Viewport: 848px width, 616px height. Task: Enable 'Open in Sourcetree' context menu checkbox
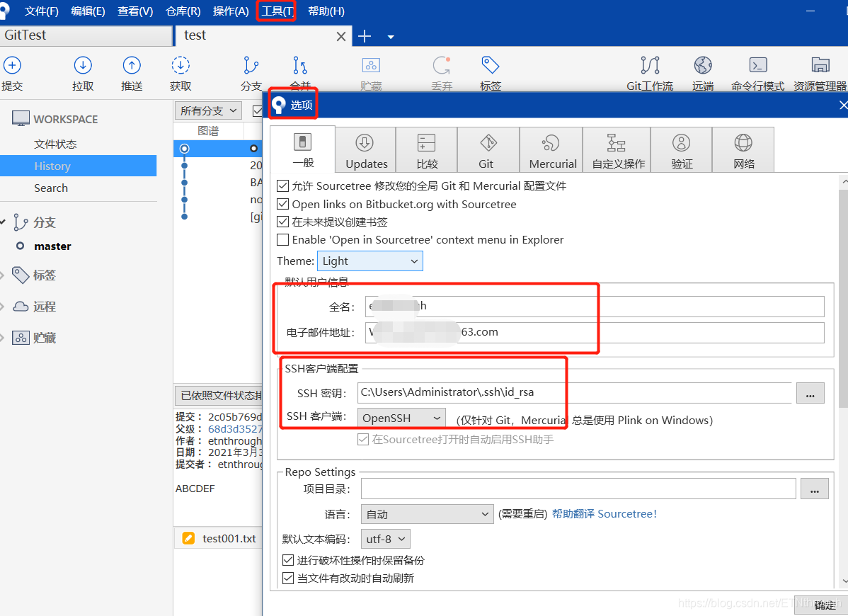click(282, 239)
